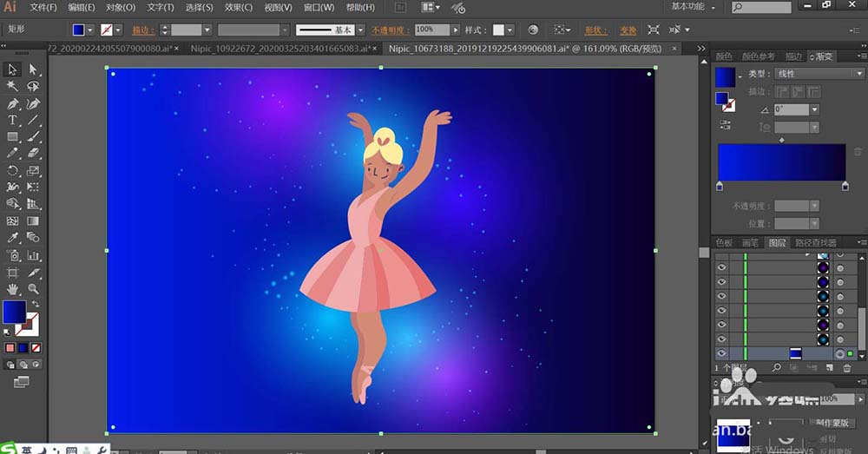Select the Rectangle tool
868x454 pixels.
[13, 136]
